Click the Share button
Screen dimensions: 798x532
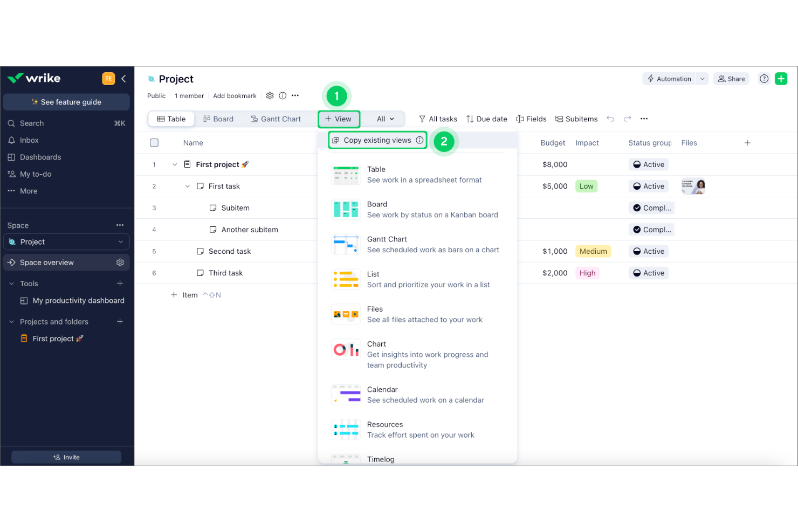pos(731,78)
